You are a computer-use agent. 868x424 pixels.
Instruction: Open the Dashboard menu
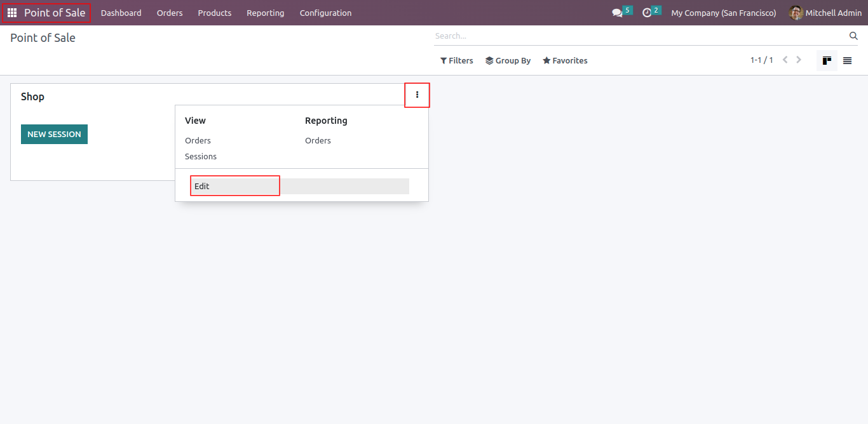(121, 13)
